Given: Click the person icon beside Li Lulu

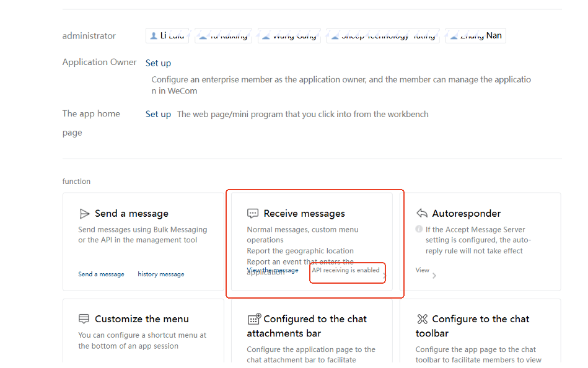Looking at the screenshot, I should pos(154,36).
